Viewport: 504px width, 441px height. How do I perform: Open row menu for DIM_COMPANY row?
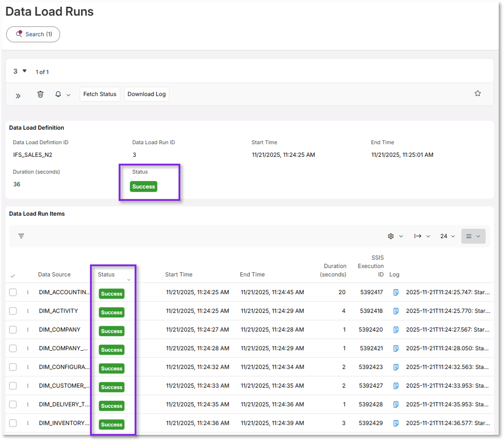[x=28, y=330]
